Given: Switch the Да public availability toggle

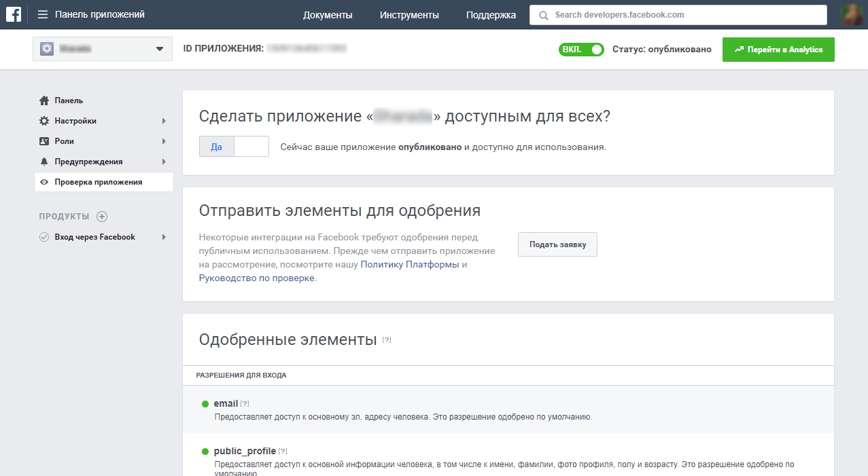Looking at the screenshot, I should tap(234, 147).
